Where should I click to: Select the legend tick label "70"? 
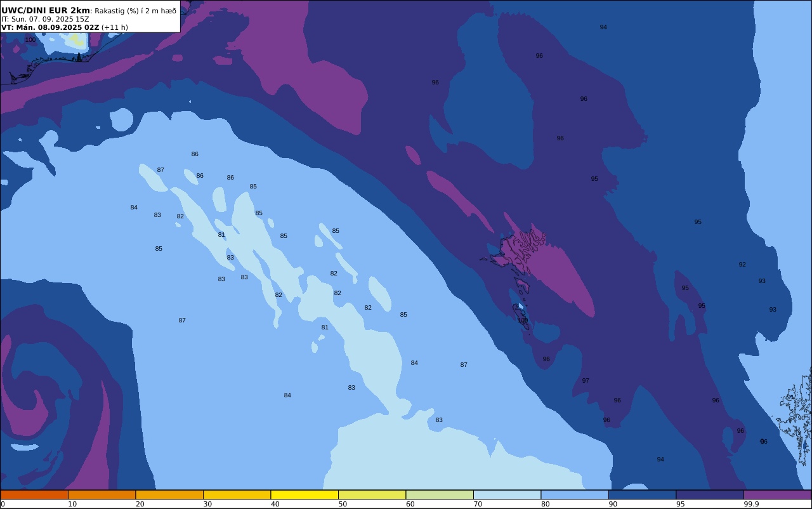click(478, 504)
